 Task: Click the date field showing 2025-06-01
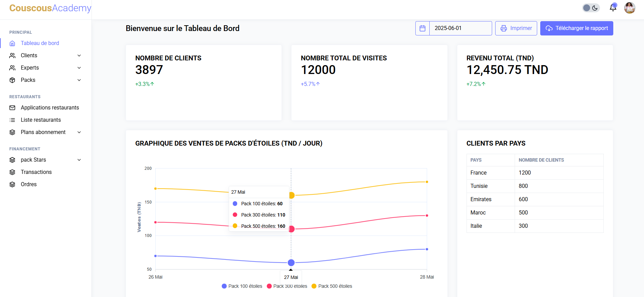coord(460,28)
